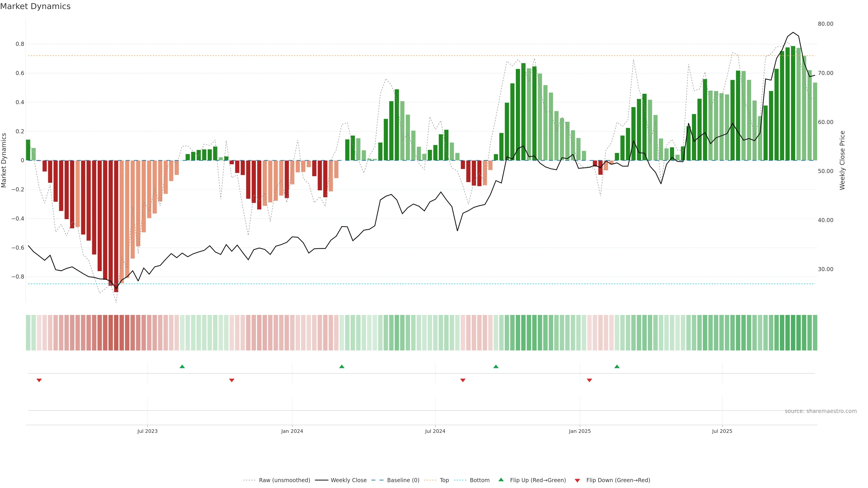Click the Flip Up triangle icon in legend

(x=501, y=480)
